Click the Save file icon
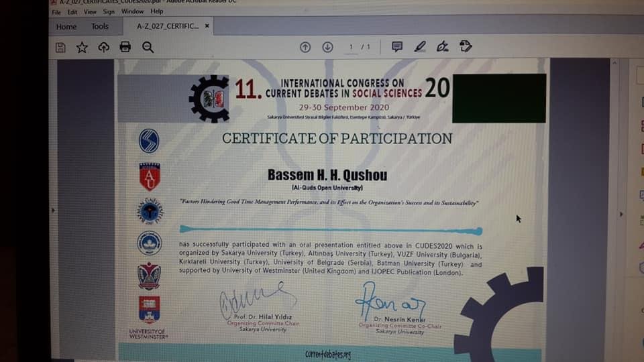This screenshot has height=362, width=644. [x=60, y=48]
